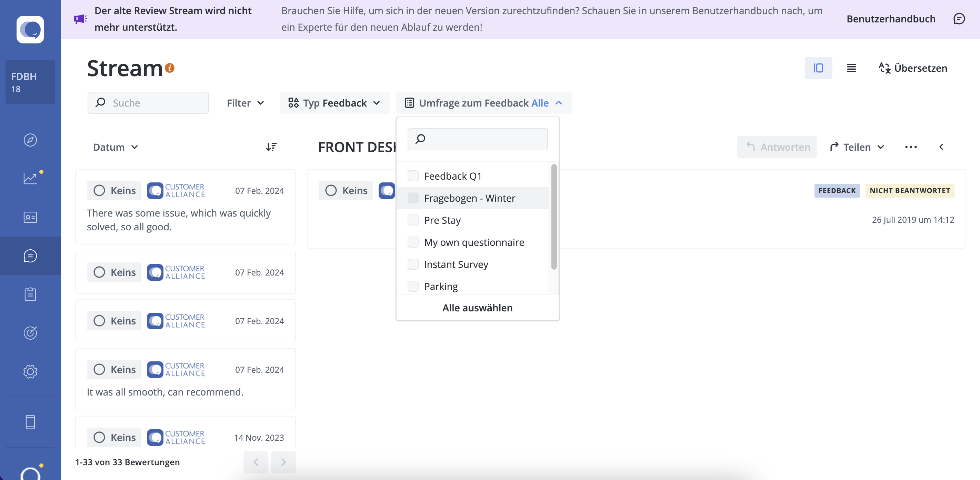Click the NICHT BEANTWORTET tag
The image size is (980, 480).
tap(910, 191)
